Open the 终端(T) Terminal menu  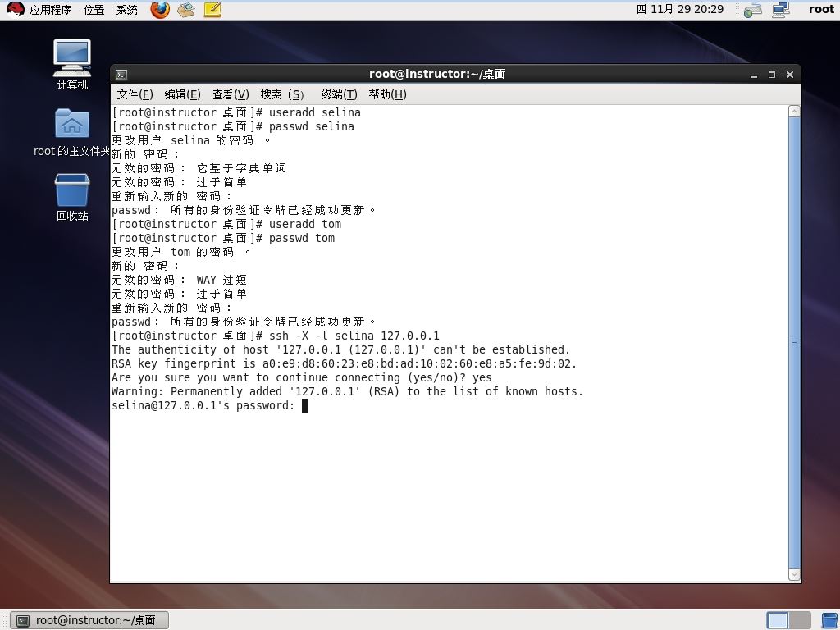click(x=339, y=94)
